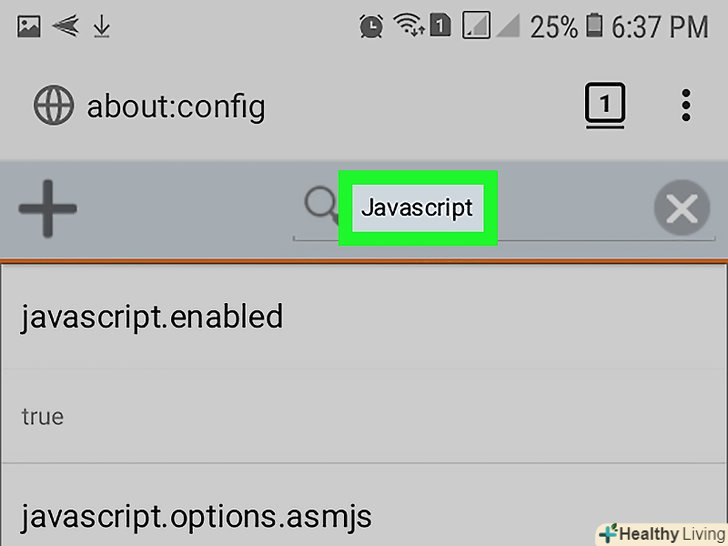The height and width of the screenshot is (546, 728).
Task: Tap the download notification arrow icon
Action: coord(101,27)
